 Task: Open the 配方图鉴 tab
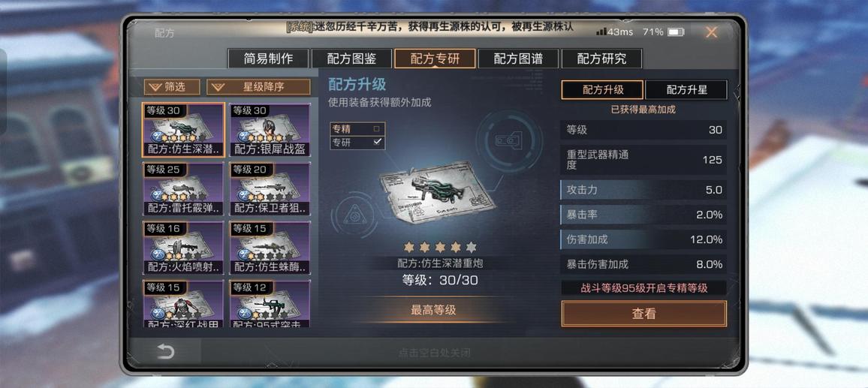point(351,59)
